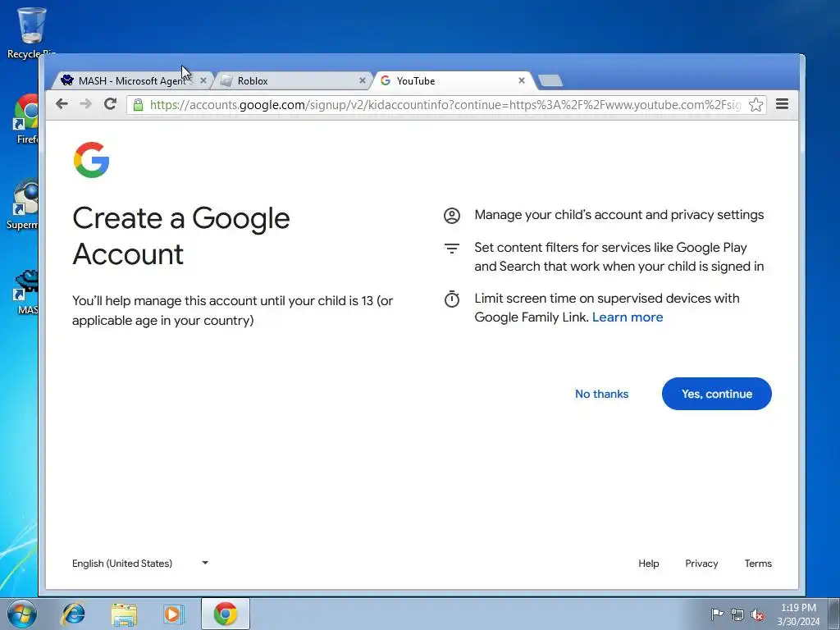Click the content filter lines icon

coord(452,248)
